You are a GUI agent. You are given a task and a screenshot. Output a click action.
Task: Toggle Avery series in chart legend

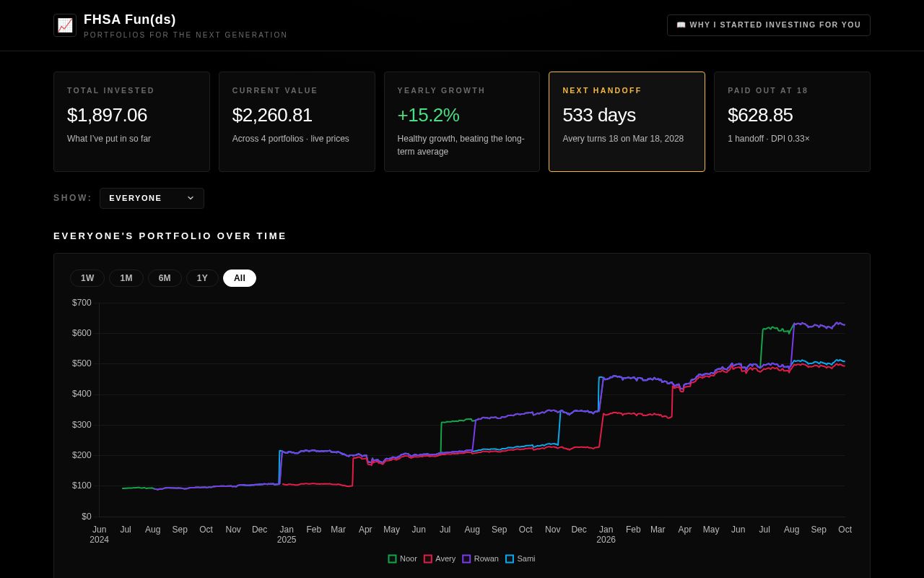(x=440, y=558)
